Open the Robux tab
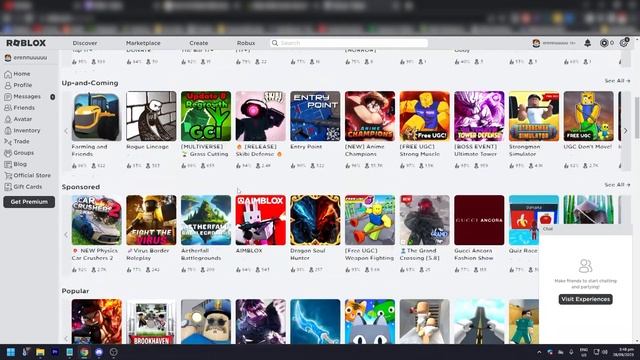 pyautogui.click(x=246, y=43)
